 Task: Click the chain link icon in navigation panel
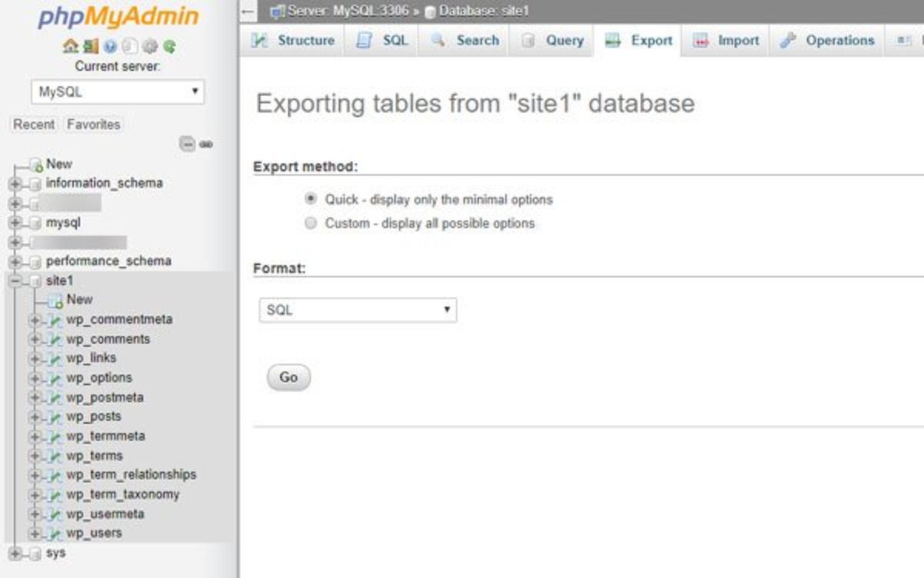pyautogui.click(x=206, y=144)
